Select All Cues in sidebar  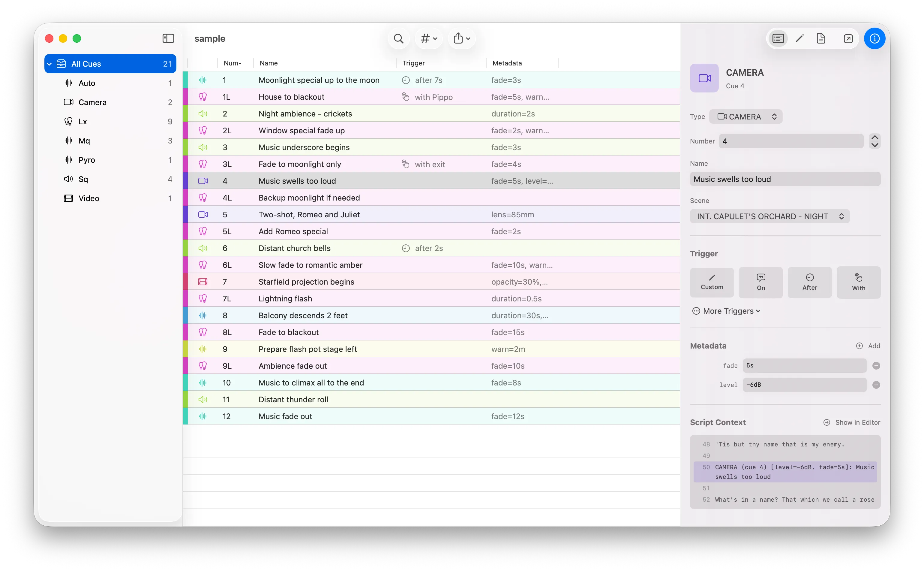[110, 64]
